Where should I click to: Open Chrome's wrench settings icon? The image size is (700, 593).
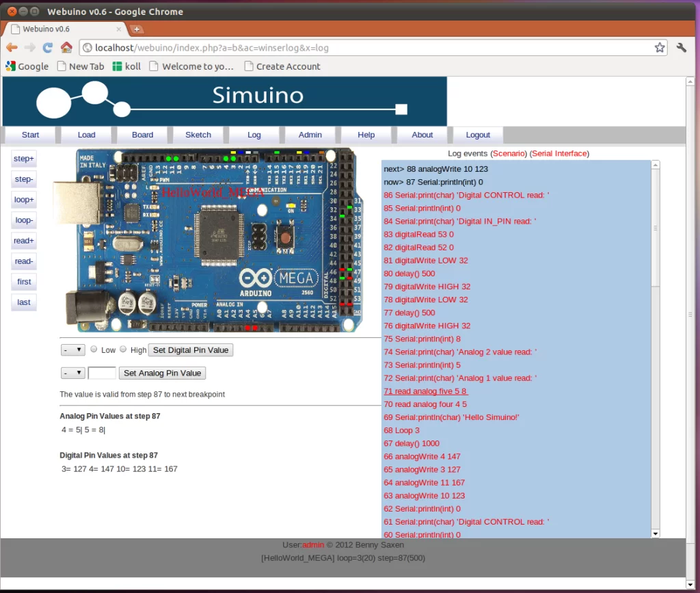(681, 47)
